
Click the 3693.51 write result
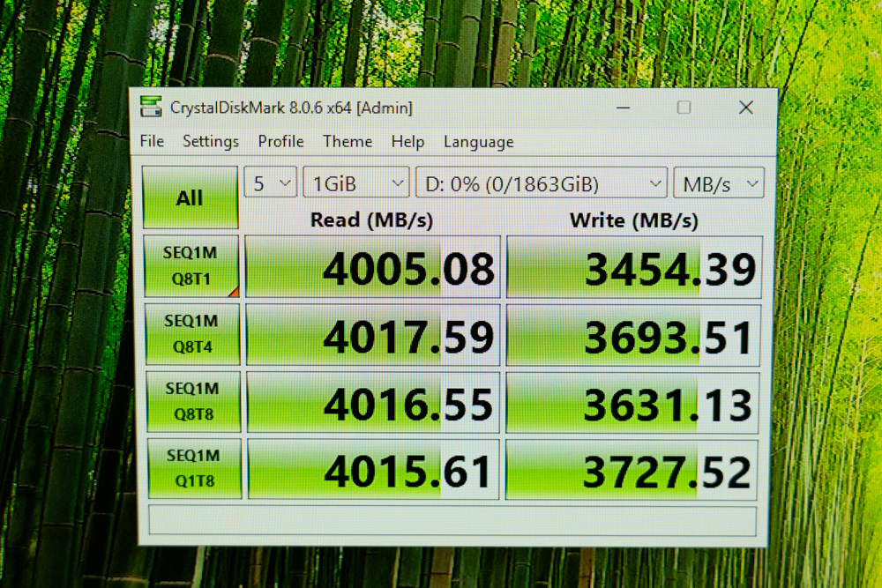pyautogui.click(x=632, y=336)
